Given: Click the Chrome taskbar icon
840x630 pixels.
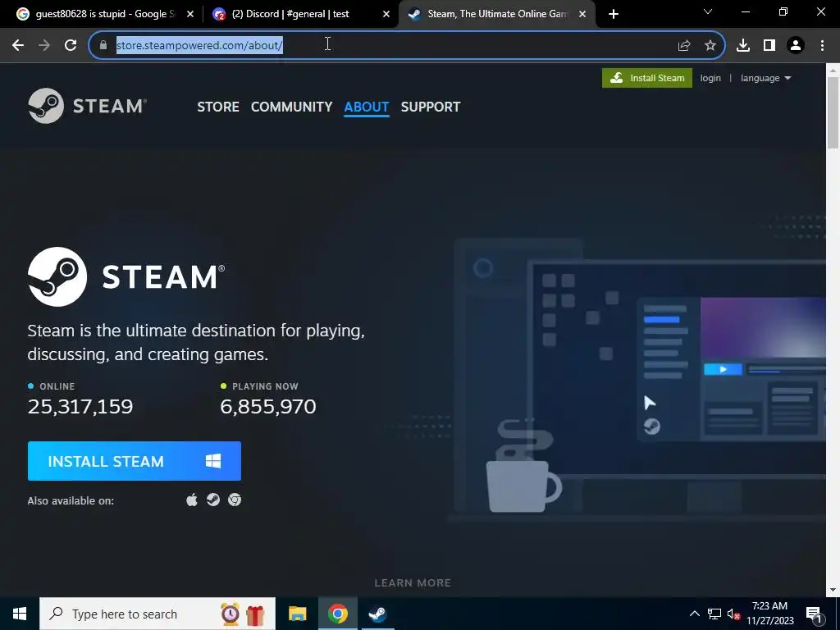Looking at the screenshot, I should pos(337,614).
